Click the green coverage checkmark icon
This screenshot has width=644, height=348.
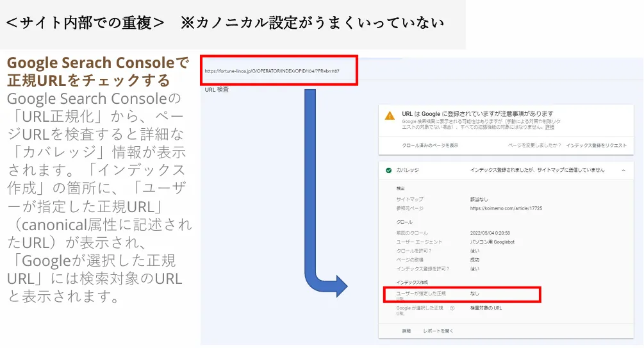(388, 170)
